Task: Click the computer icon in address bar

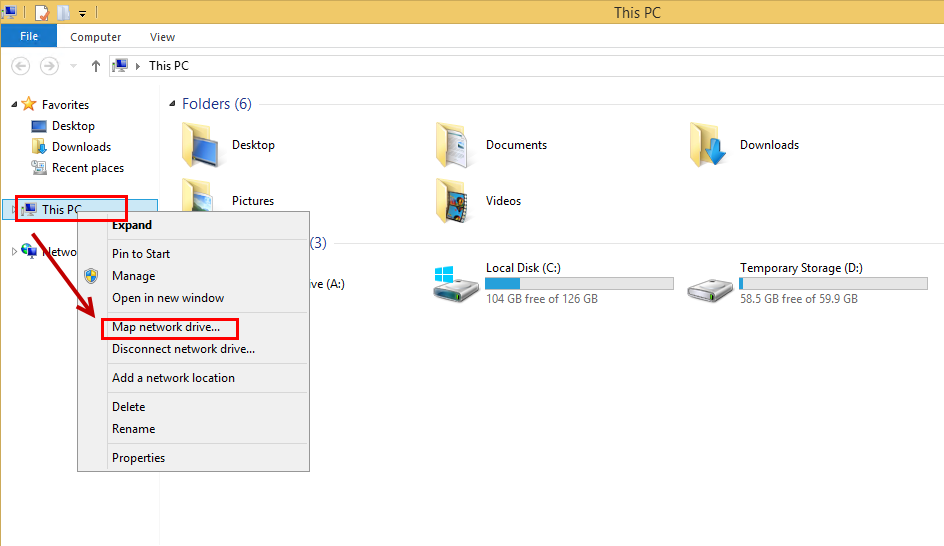Action: 120,65
